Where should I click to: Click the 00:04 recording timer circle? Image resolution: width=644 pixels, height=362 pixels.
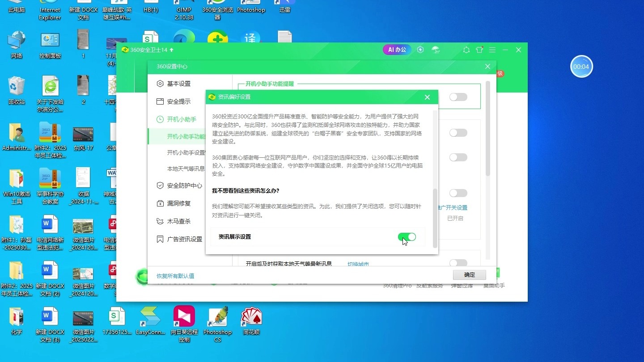pos(581,67)
